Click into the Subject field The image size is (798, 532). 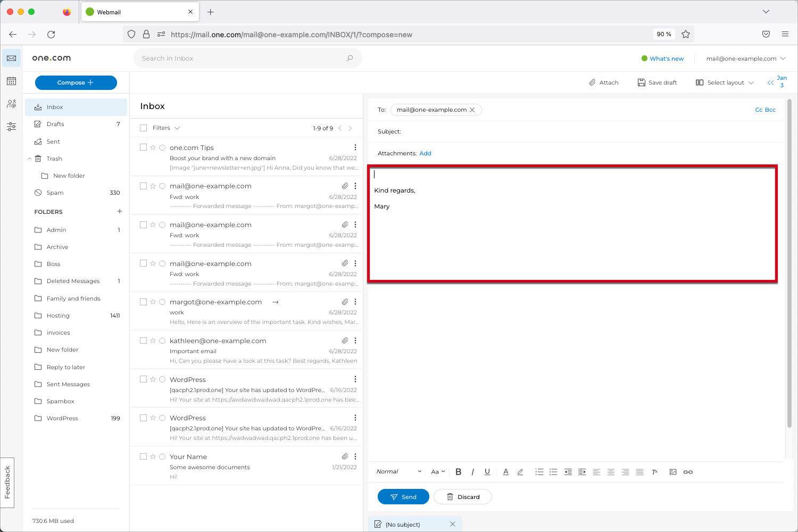tap(585, 131)
